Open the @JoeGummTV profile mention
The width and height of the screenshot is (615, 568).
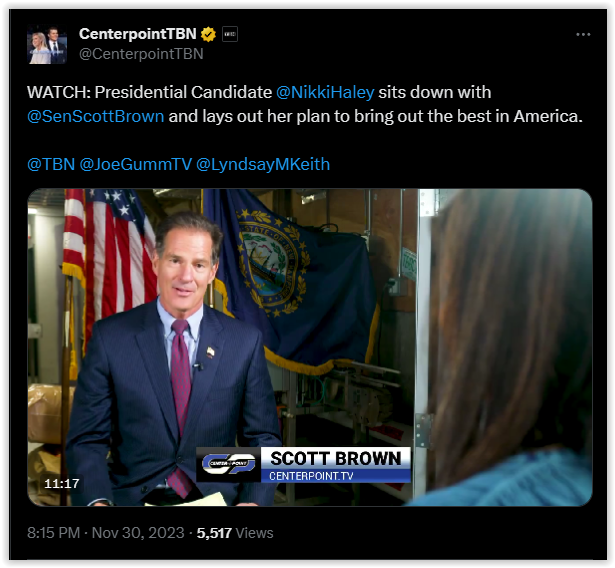136,164
